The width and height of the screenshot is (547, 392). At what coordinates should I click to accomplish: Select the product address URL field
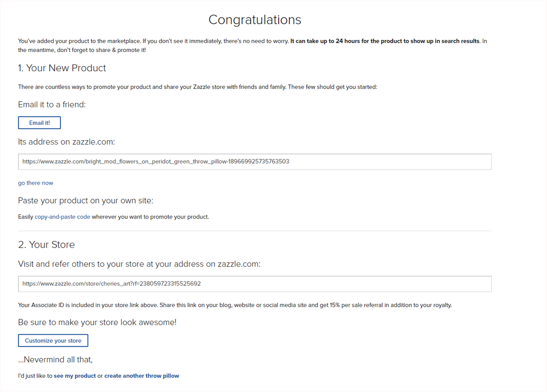click(255, 162)
